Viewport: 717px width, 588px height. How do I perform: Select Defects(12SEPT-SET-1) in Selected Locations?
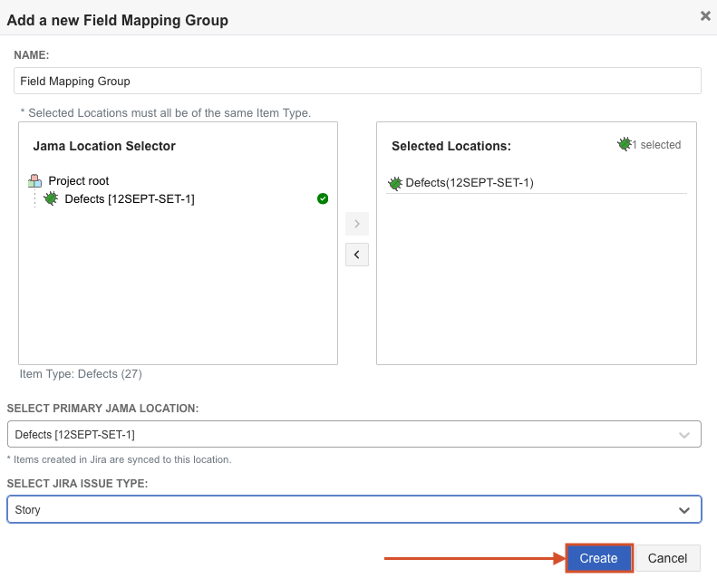click(470, 183)
